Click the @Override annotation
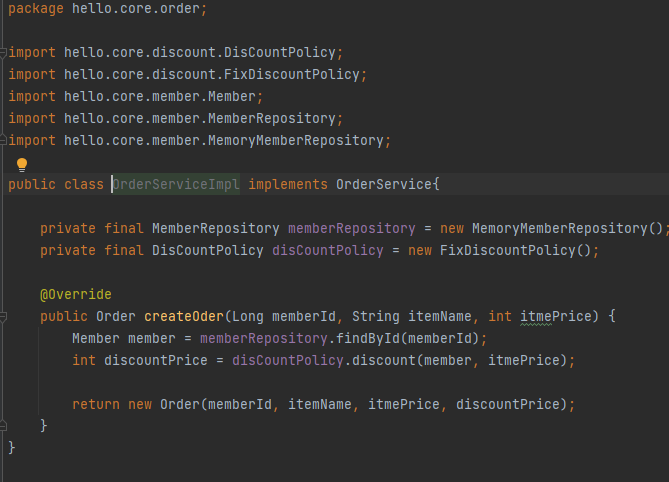Viewport: 669px width, 482px height. pyautogui.click(x=76, y=294)
